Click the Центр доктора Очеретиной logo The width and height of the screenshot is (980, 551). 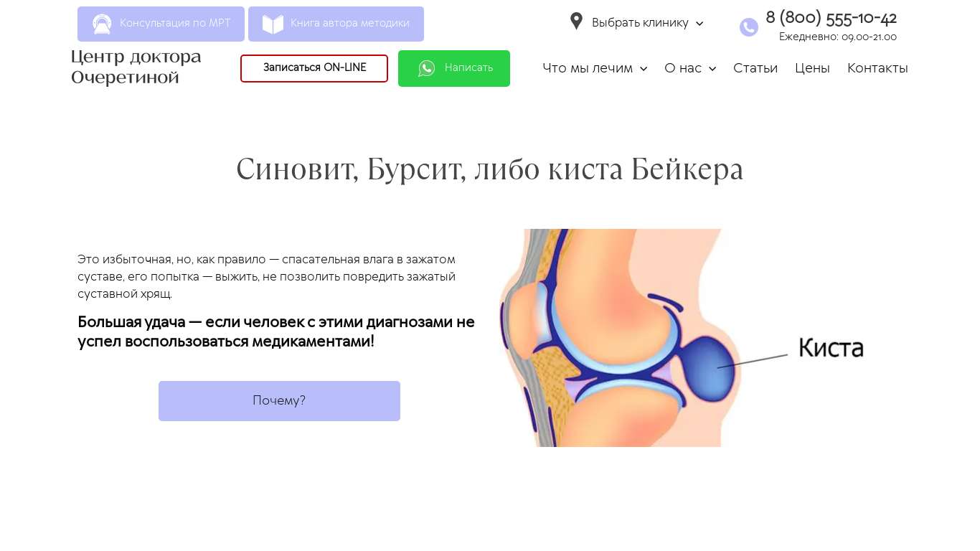click(136, 67)
